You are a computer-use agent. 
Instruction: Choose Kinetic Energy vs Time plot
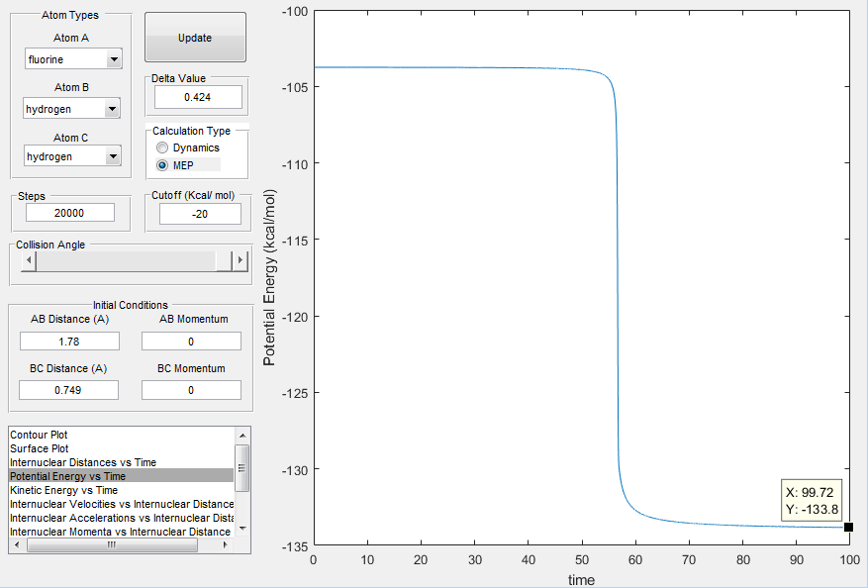point(63,490)
